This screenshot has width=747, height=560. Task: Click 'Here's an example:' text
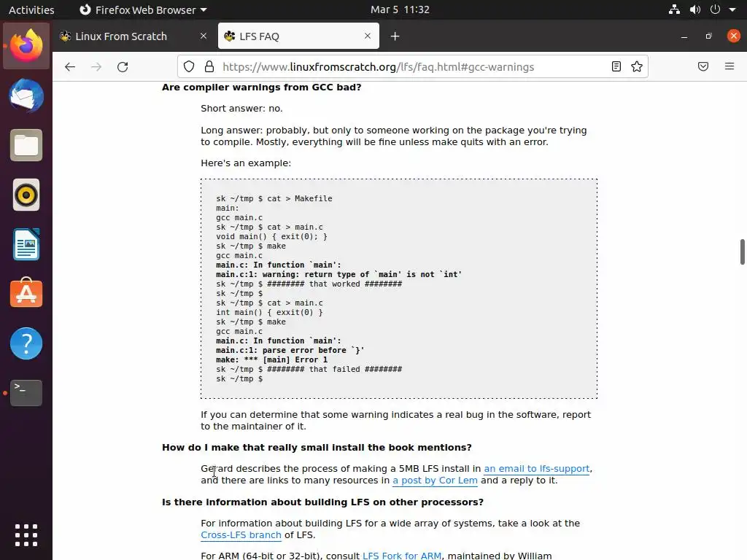(246, 163)
